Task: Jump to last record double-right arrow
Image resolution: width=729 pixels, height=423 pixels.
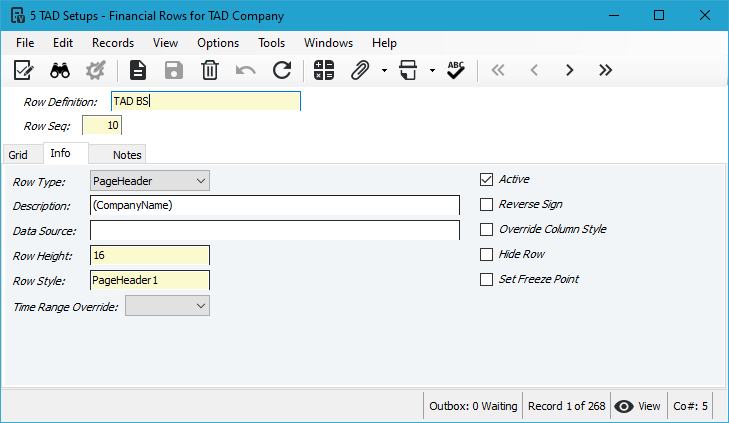Action: [x=605, y=70]
